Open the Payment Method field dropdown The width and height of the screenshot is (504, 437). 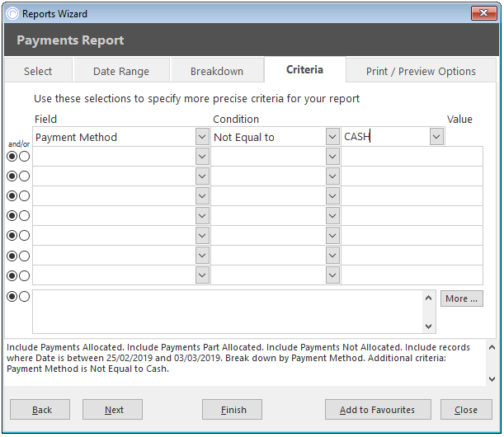[x=202, y=137]
